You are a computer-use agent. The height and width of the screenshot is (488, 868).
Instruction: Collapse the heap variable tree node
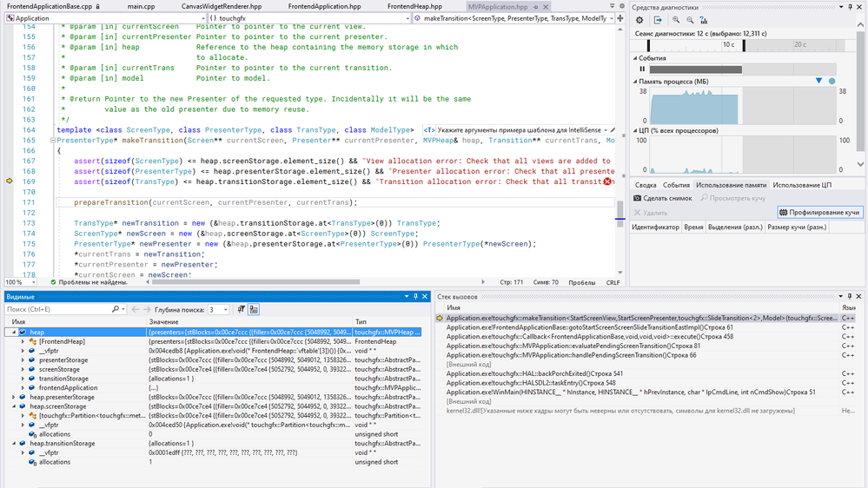click(13, 332)
